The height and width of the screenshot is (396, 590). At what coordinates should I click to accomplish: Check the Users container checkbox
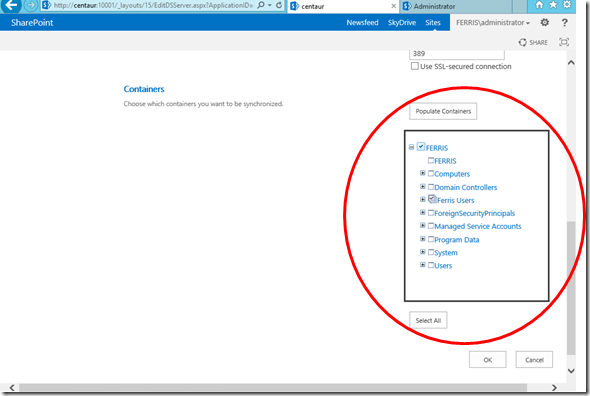pyautogui.click(x=431, y=265)
